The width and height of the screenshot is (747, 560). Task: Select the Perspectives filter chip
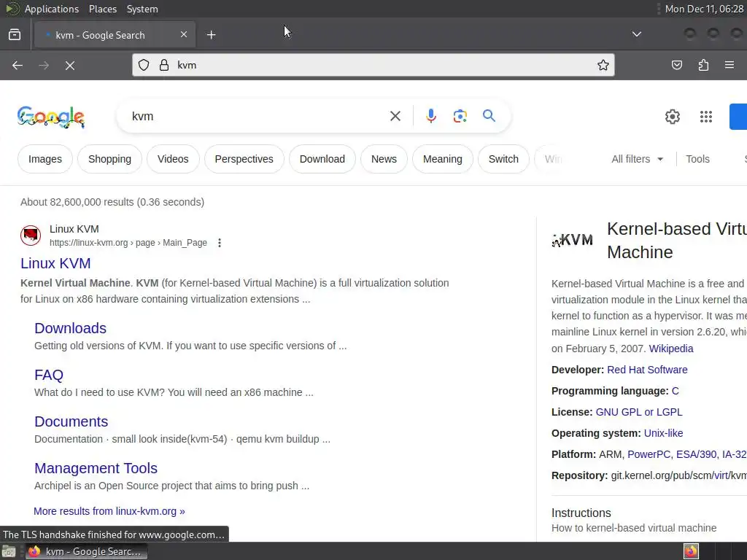tap(244, 159)
